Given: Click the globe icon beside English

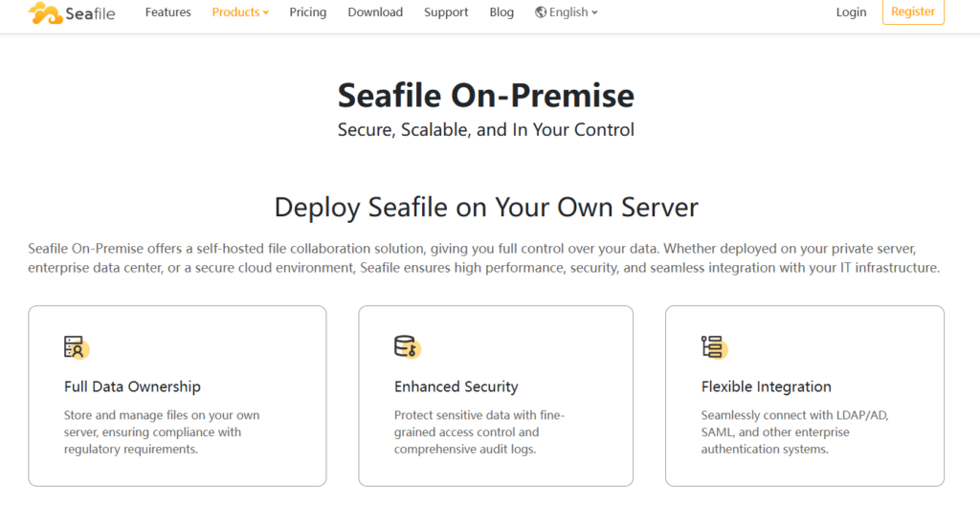Looking at the screenshot, I should pyautogui.click(x=541, y=11).
